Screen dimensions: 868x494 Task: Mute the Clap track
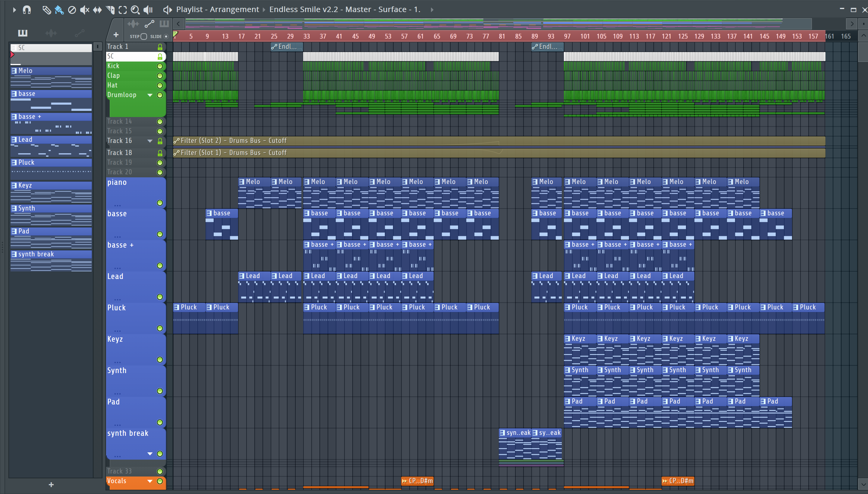[x=160, y=76]
